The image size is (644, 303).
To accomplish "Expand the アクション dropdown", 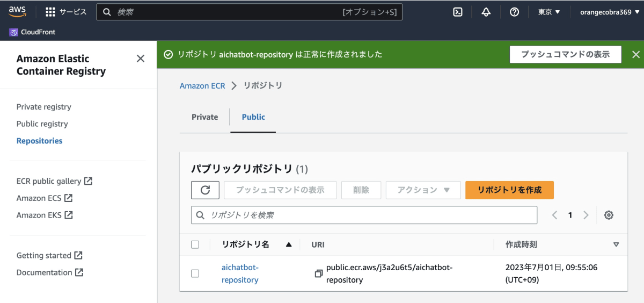I will tap(423, 190).
